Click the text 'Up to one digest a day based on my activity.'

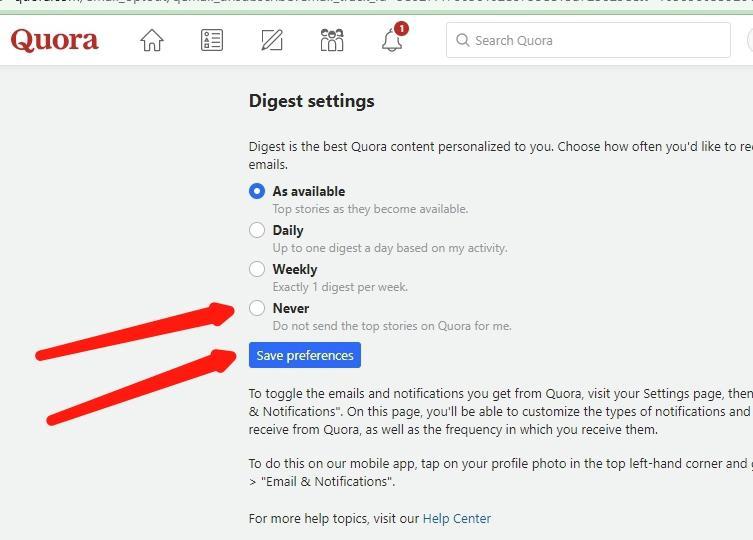pyautogui.click(x=390, y=248)
